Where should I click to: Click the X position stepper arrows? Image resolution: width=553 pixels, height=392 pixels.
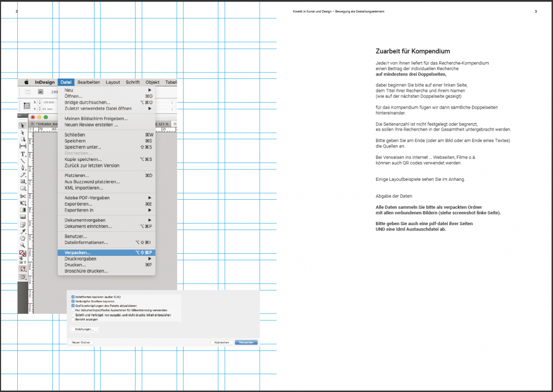tap(39, 102)
